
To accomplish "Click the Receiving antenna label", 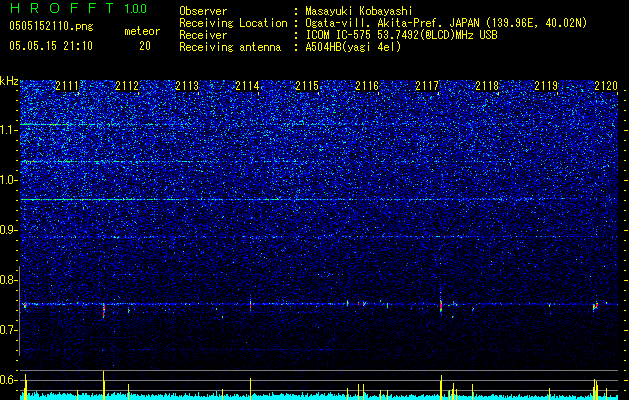I will tap(230, 47).
